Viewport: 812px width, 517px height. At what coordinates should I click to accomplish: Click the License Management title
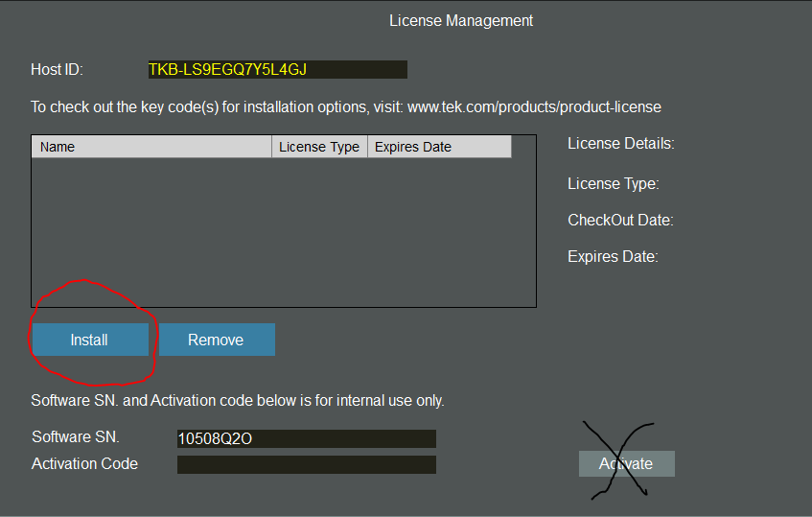[461, 21]
